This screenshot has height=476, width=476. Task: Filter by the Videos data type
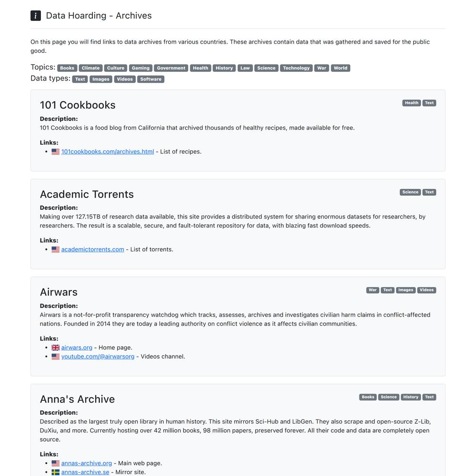click(125, 79)
